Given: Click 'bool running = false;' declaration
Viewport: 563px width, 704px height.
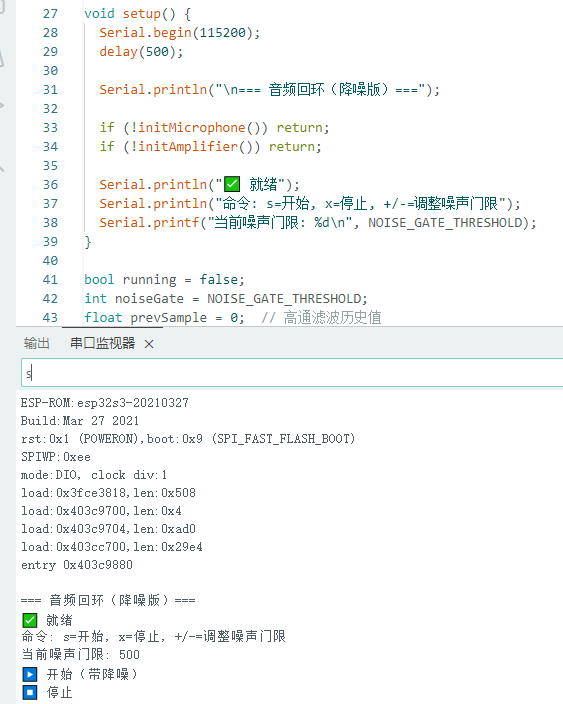Looking at the screenshot, I should [164, 280].
